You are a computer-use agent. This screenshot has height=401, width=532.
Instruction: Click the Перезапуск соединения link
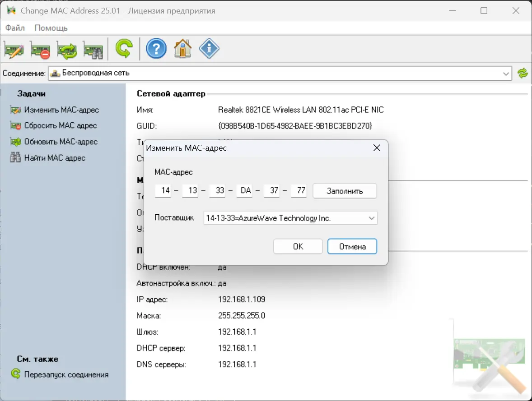pyautogui.click(x=66, y=374)
